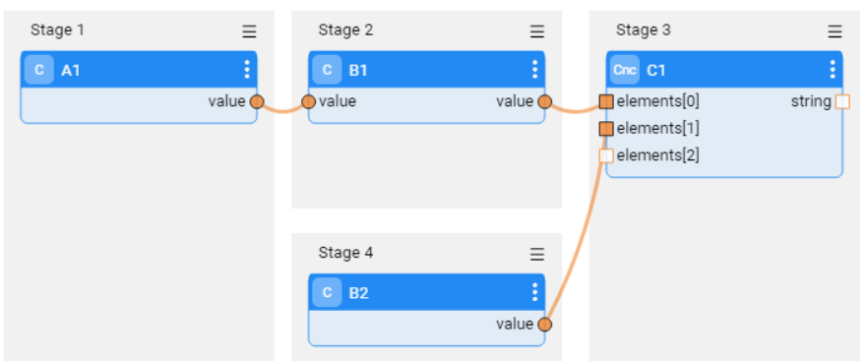Open the Stage 2 hamburger menu
Viewport: 868px width, 361px height.
[x=537, y=31]
